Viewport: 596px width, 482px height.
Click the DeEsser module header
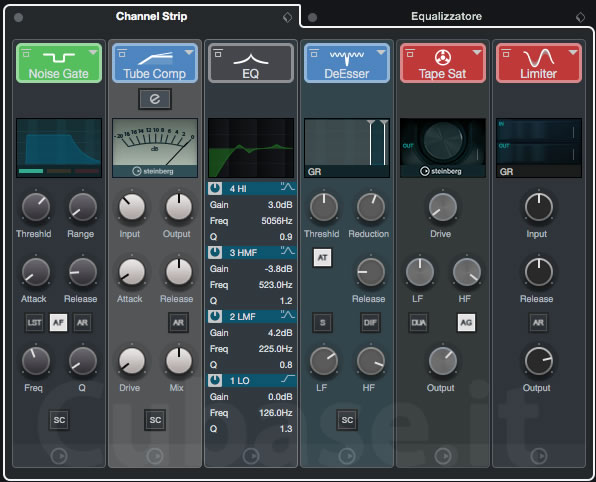coord(347,63)
